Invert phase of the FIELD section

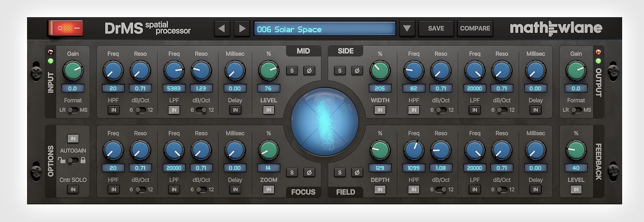pyautogui.click(x=357, y=173)
